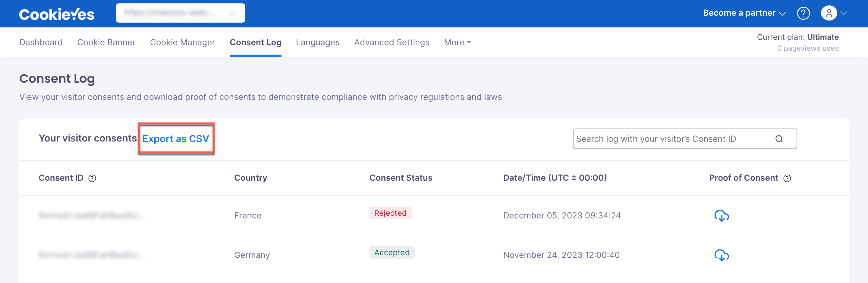Open the help question mark icon in header

click(803, 14)
